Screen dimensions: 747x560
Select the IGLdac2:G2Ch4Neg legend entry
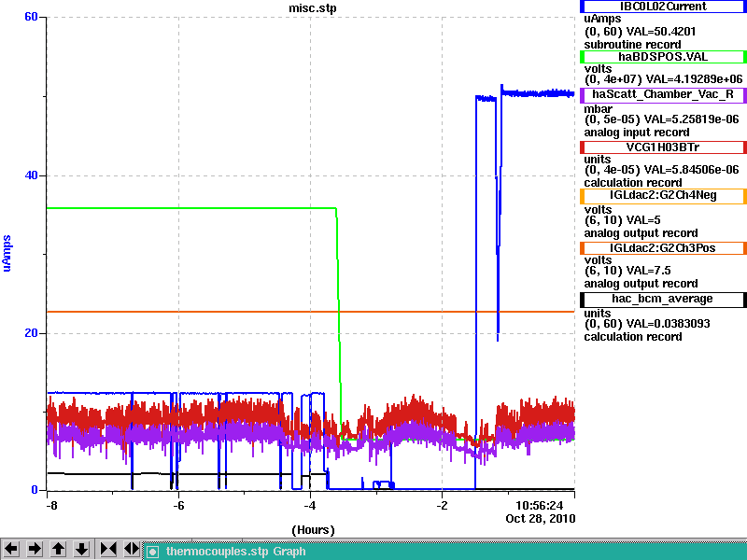(663, 196)
